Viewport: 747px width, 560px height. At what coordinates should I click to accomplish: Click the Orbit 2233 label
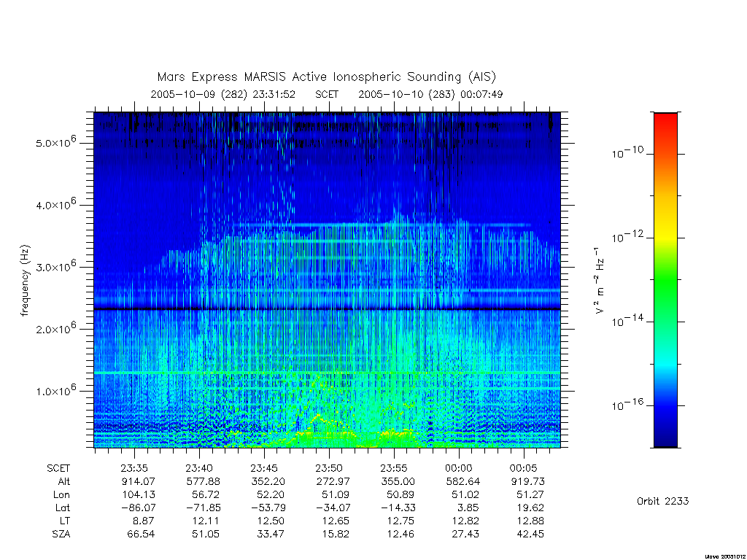(x=662, y=501)
